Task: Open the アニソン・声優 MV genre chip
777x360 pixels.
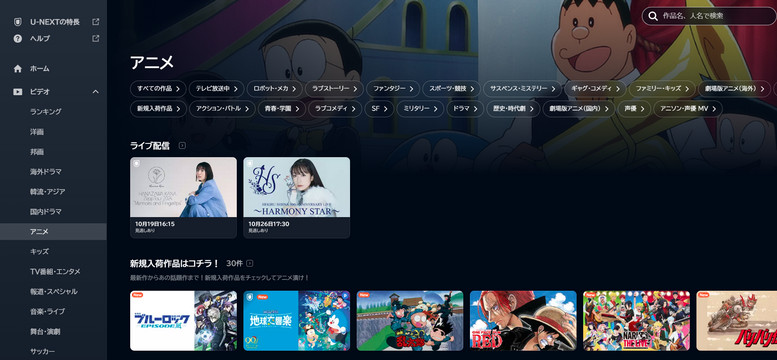Action: [687, 109]
